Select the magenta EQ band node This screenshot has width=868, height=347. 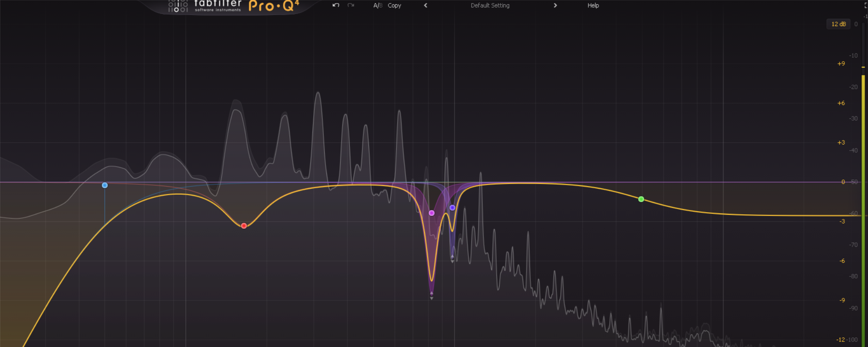[x=431, y=213]
